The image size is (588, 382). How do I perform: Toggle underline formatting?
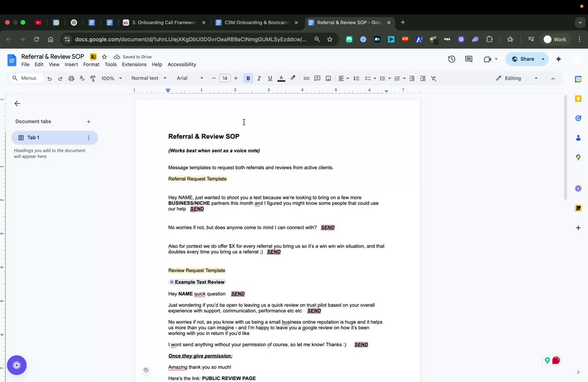point(270,79)
